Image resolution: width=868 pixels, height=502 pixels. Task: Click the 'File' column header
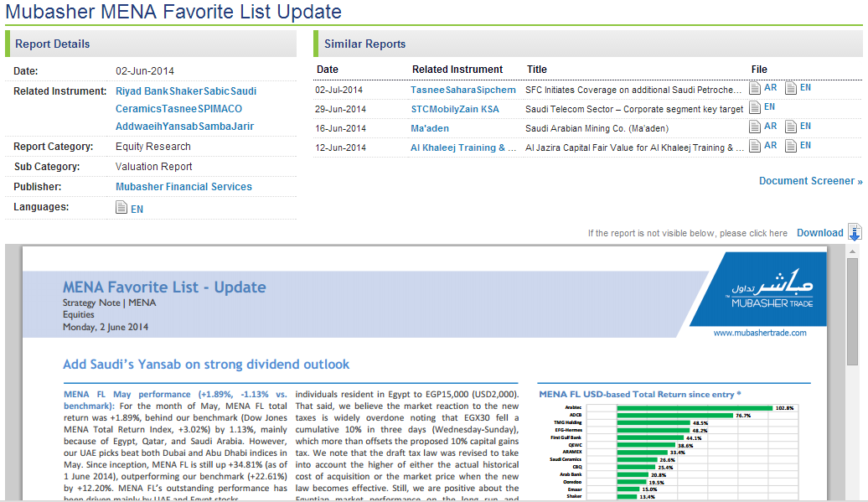click(x=759, y=70)
